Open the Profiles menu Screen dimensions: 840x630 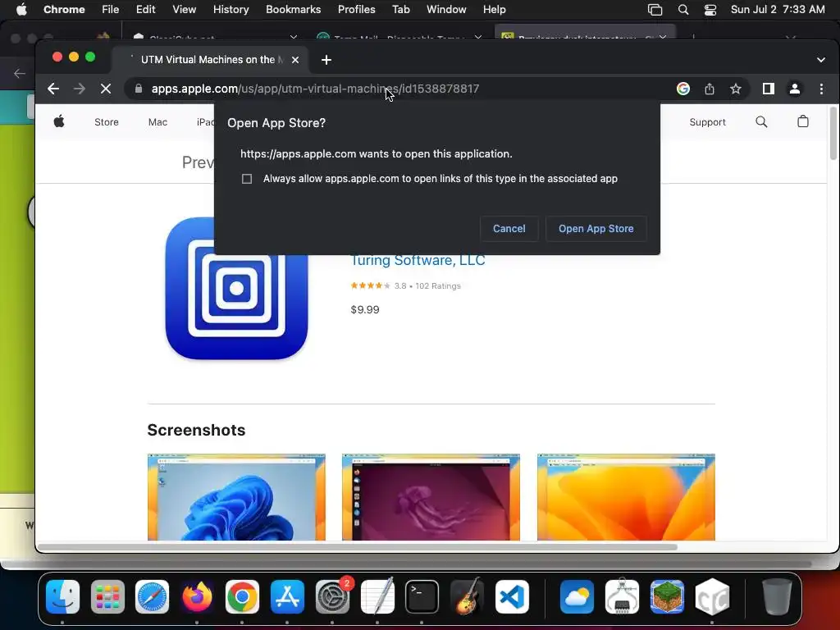[356, 10]
